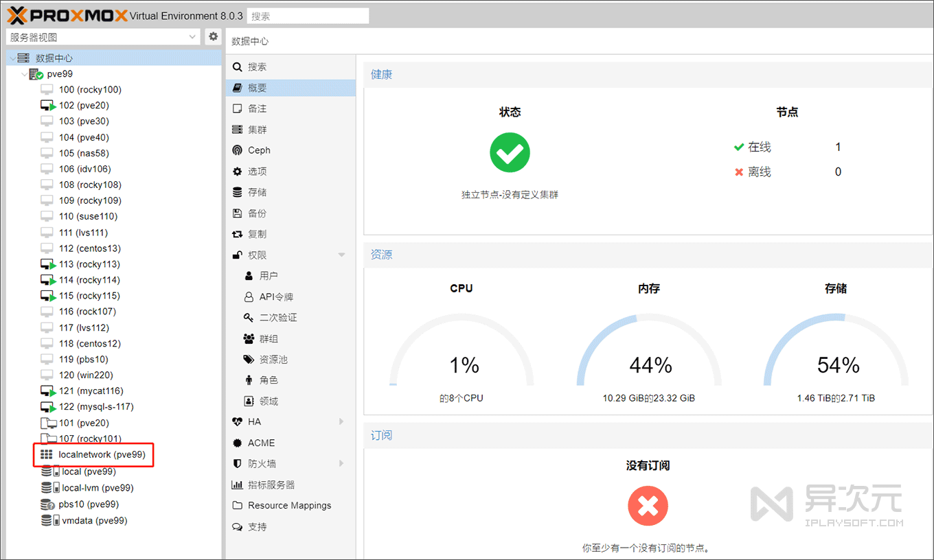This screenshot has width=934, height=560.
Task: Open the 支持 support menu item
Action: tap(291, 527)
